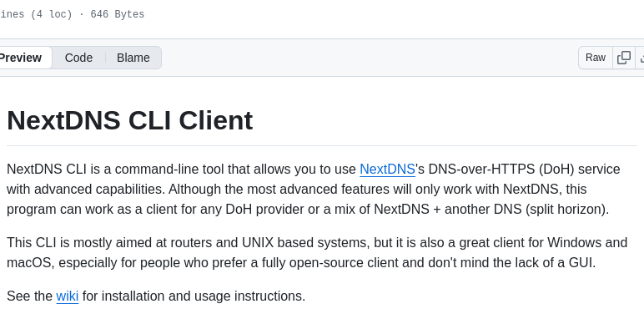Viewport: 644px width, 309px height.
Task: Select 'installation and usage instructions' text
Action: (x=201, y=296)
